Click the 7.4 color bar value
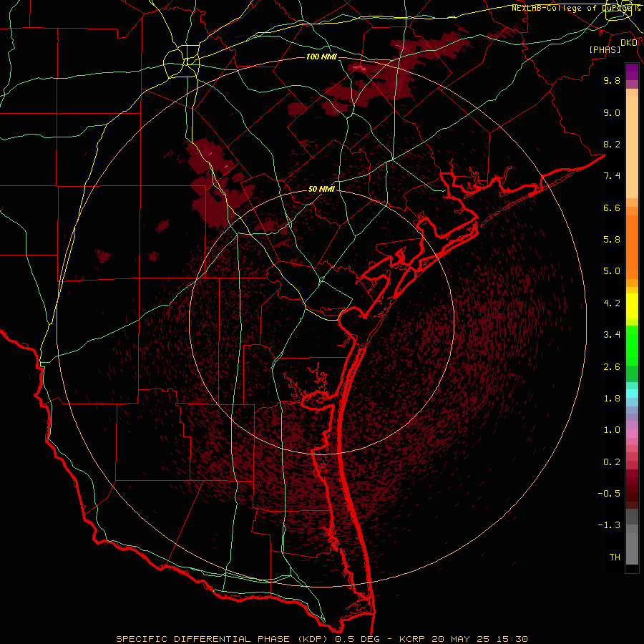Viewport: 644px width, 644px height. pos(612,176)
